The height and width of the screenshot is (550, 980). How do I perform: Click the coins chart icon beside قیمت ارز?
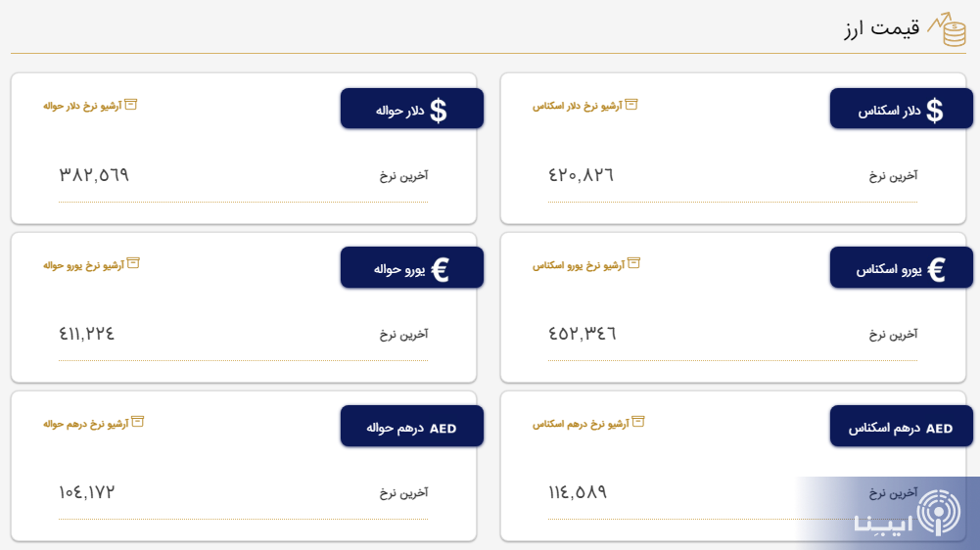pos(947,29)
